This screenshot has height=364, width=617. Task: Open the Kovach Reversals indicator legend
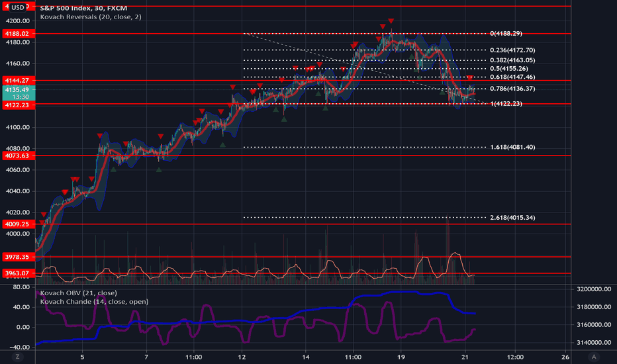[91, 17]
